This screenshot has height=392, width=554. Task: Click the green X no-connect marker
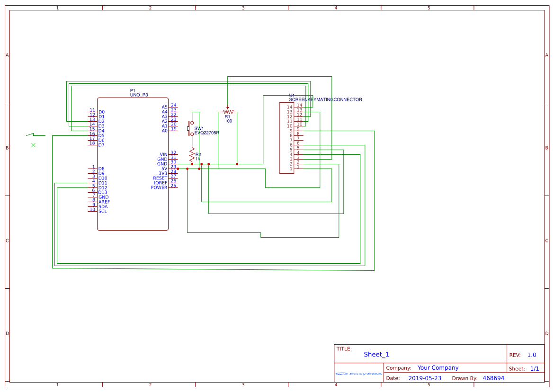point(33,145)
